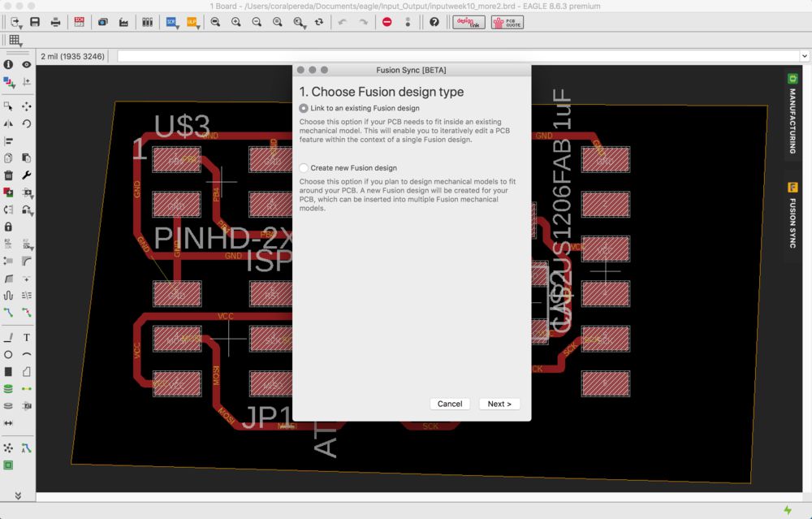Select the Polygon tool icon
The height and width of the screenshot is (519, 812).
pyautogui.click(x=27, y=371)
